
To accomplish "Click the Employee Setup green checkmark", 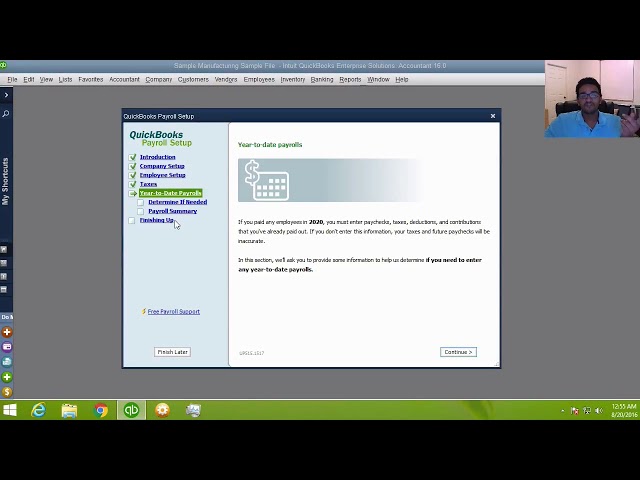I will (132, 175).
